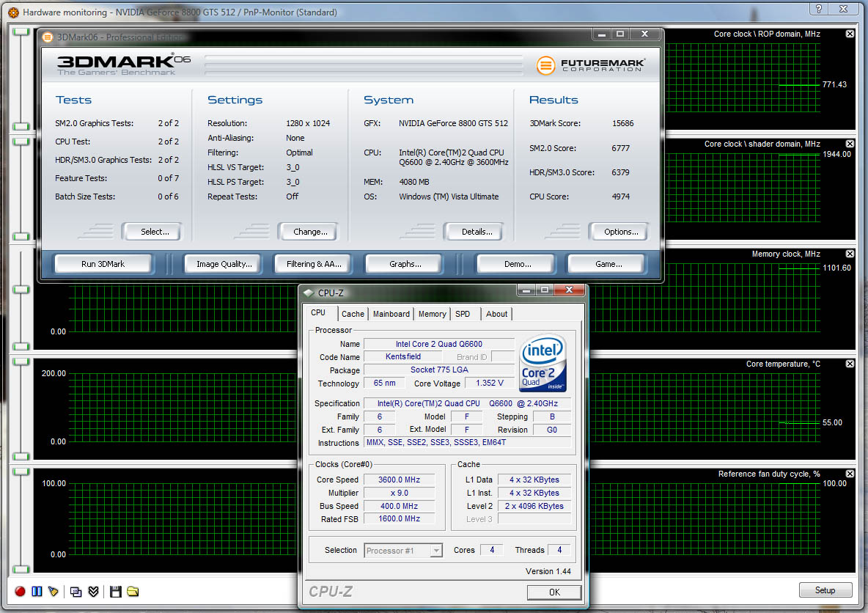Launch the Demo button
868x613 pixels.
pyautogui.click(x=518, y=264)
